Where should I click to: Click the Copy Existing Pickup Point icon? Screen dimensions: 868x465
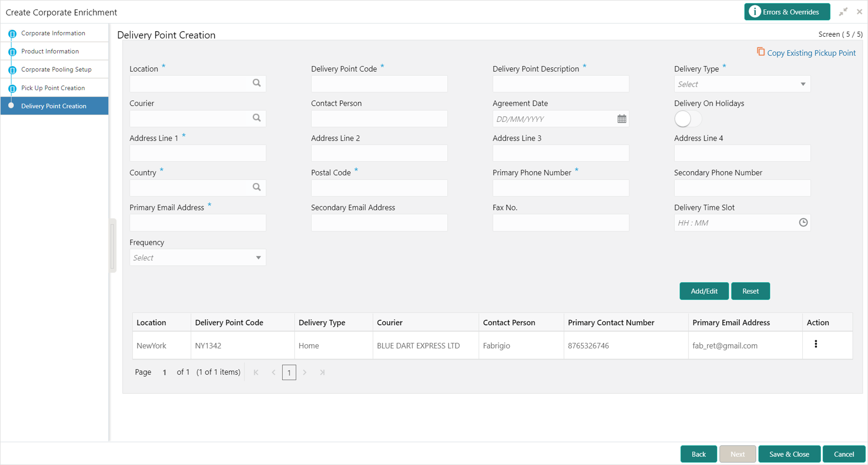coord(761,52)
